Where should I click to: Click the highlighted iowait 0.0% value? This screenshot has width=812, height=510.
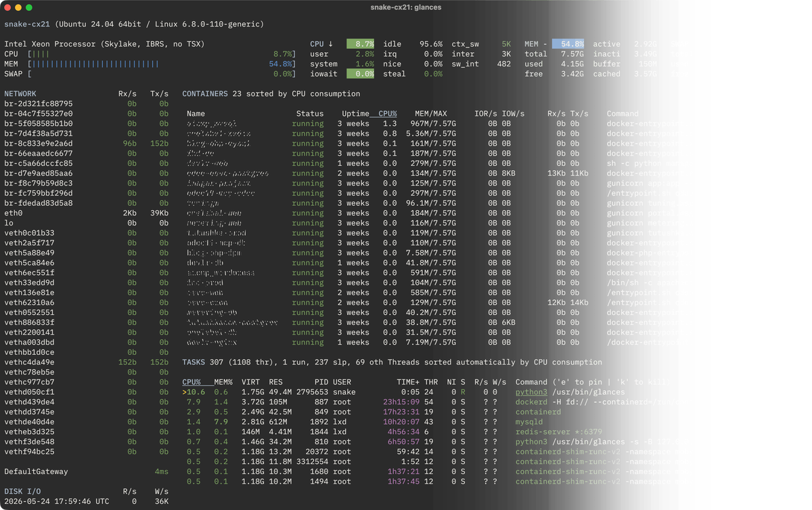360,74
